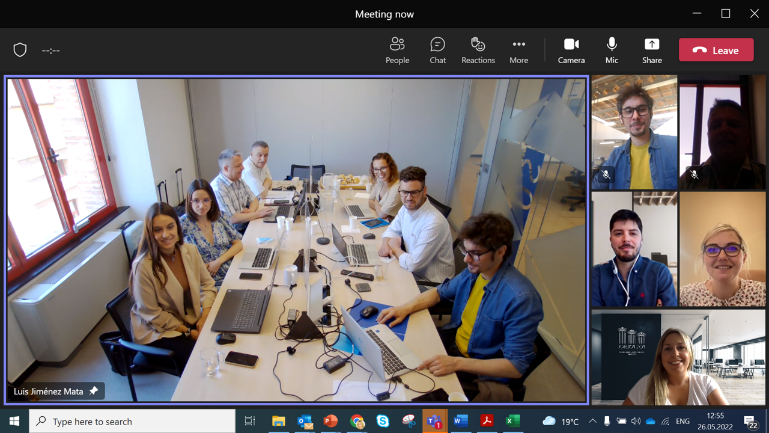Image resolution: width=769 pixels, height=433 pixels.
Task: Open Task View from taskbar
Action: pyautogui.click(x=250, y=421)
